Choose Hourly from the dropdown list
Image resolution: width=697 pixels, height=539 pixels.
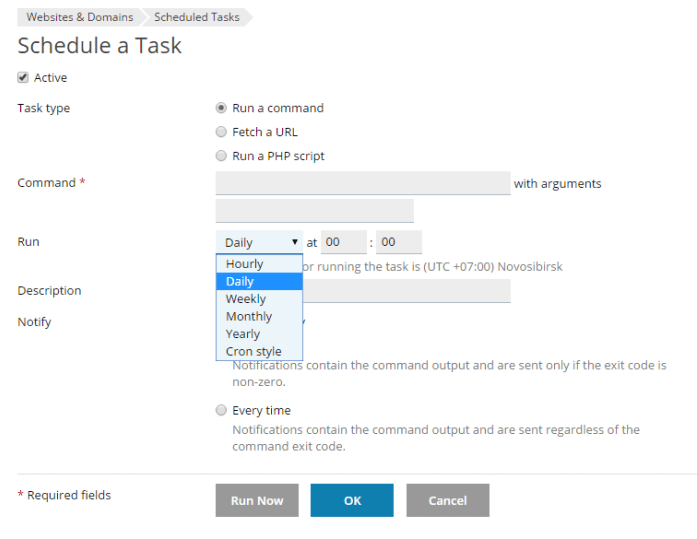[x=245, y=264]
